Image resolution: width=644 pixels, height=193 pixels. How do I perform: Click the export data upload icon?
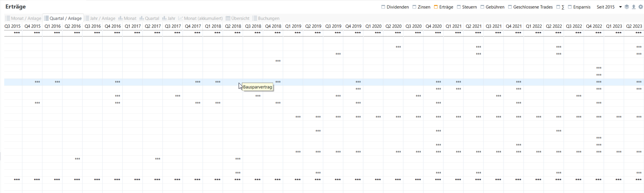[x=634, y=7]
